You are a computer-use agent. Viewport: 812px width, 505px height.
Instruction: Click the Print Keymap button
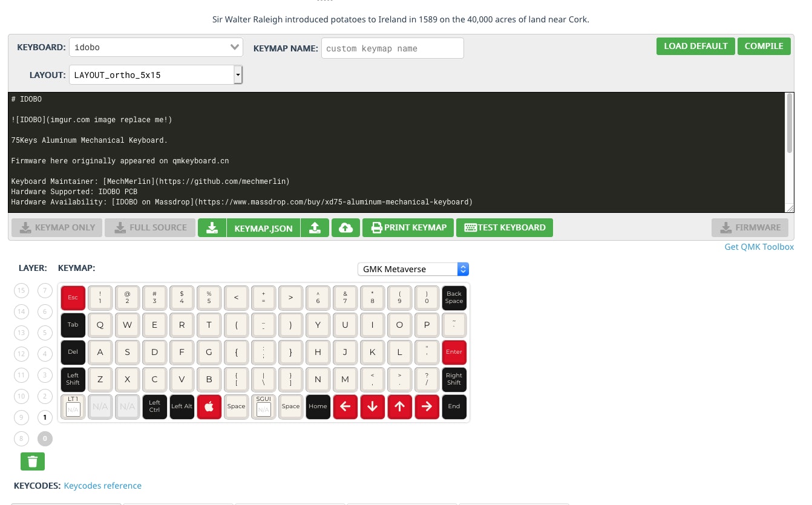408,227
